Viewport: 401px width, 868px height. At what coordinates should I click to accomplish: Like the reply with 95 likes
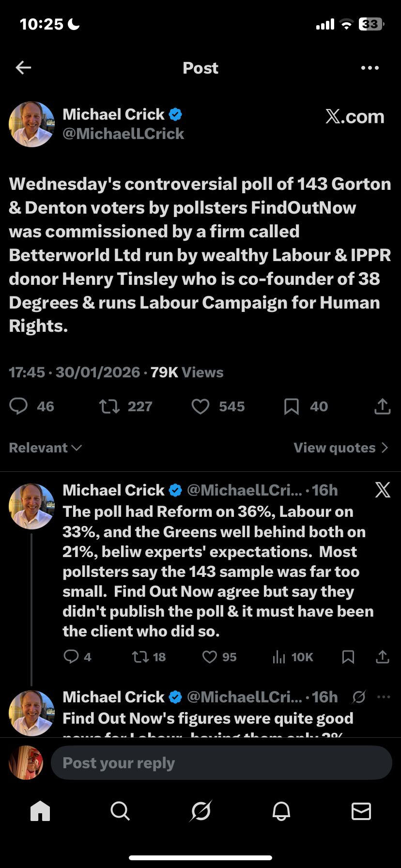point(210,657)
